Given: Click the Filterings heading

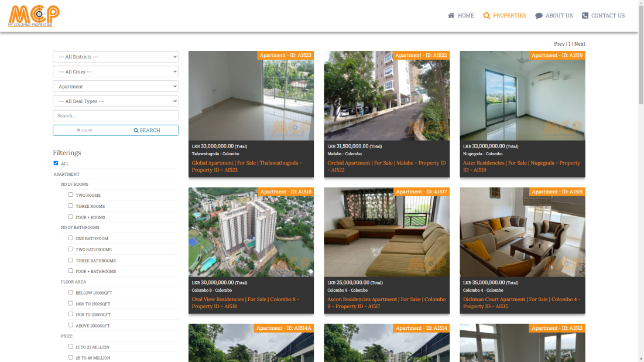Looking at the screenshot, I should pos(67,153).
